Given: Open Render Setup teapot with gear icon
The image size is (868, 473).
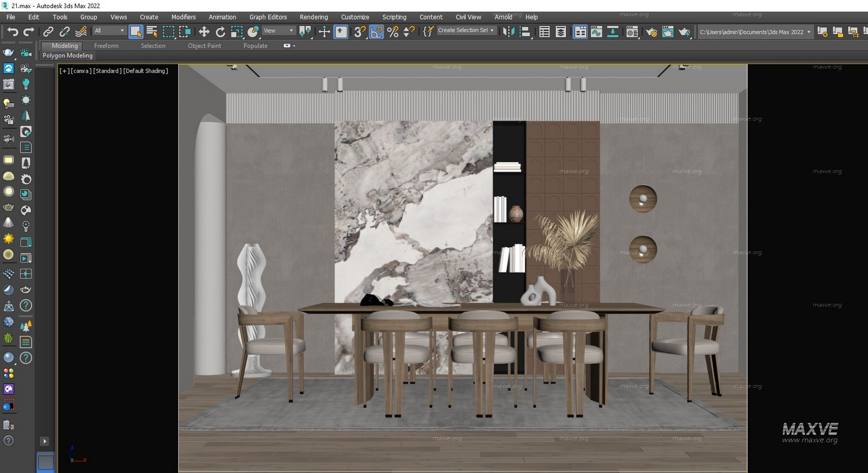Looking at the screenshot, I should pos(651,32).
